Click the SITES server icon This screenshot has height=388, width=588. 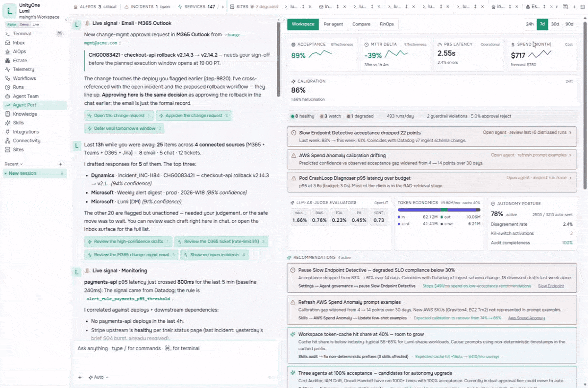coord(232,7)
